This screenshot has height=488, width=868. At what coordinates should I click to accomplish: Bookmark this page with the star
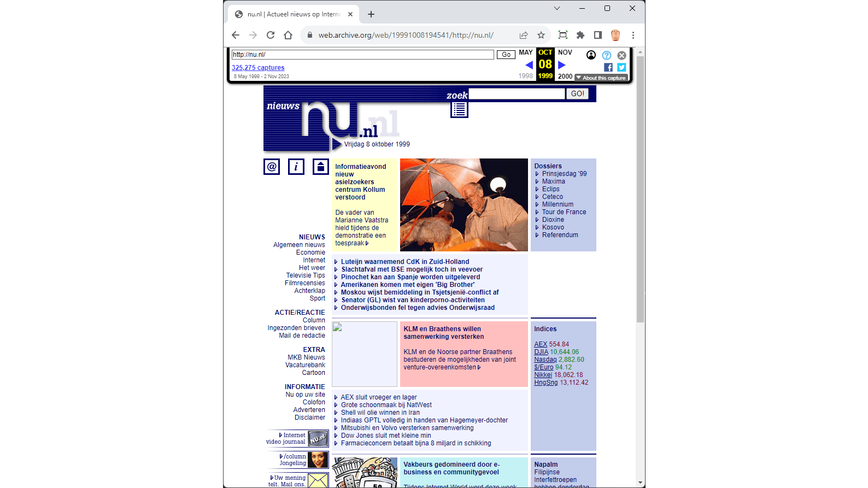(541, 35)
